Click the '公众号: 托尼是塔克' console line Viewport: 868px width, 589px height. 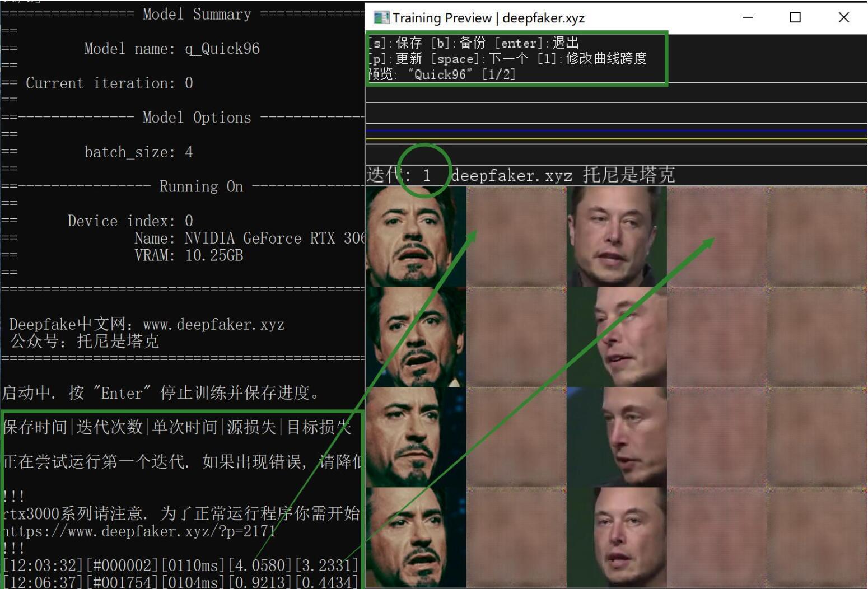[85, 341]
